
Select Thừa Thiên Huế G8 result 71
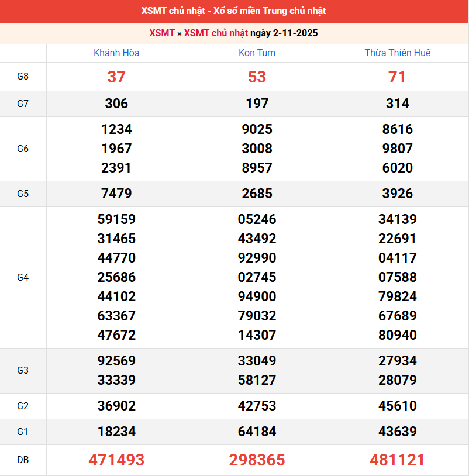coord(397,77)
